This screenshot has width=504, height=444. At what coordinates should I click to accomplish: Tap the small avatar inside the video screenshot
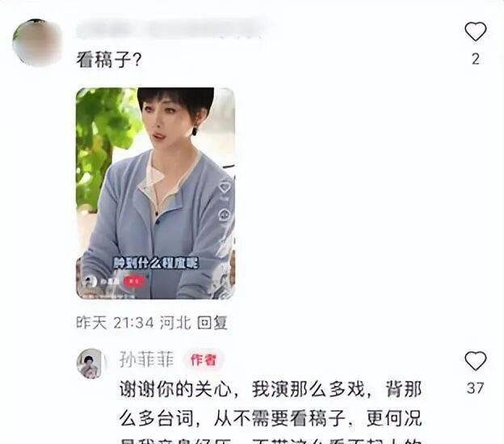[x=90, y=282]
